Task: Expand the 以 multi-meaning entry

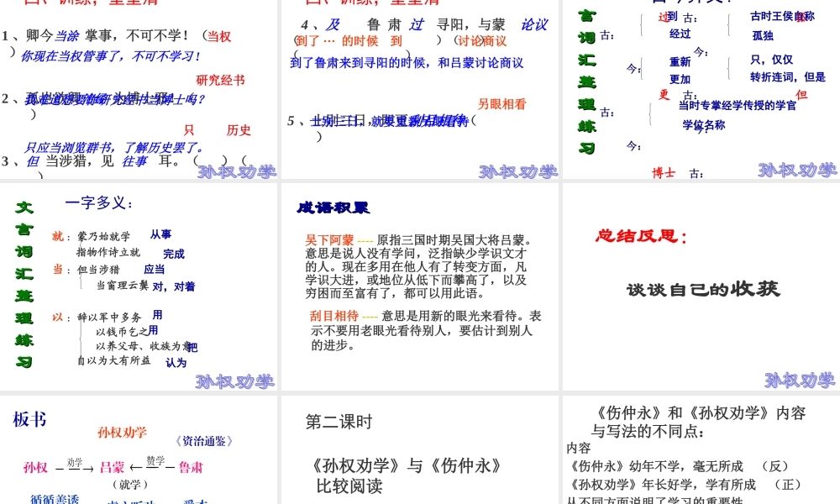Action: (59, 318)
